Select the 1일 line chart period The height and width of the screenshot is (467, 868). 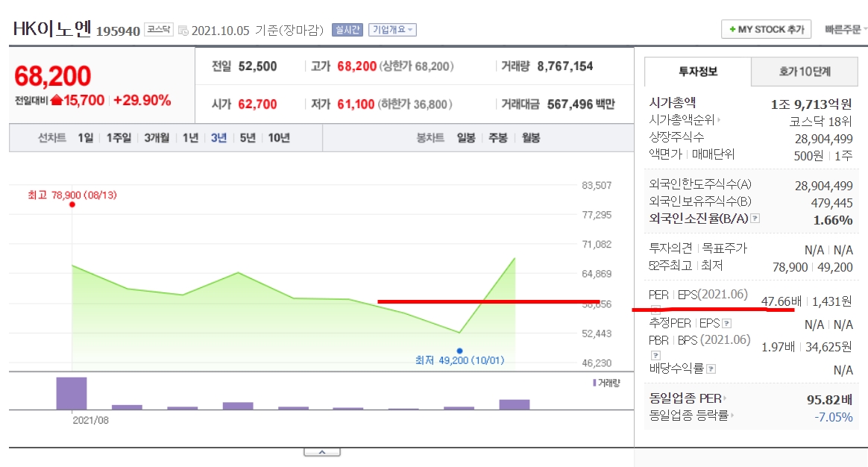(x=85, y=137)
